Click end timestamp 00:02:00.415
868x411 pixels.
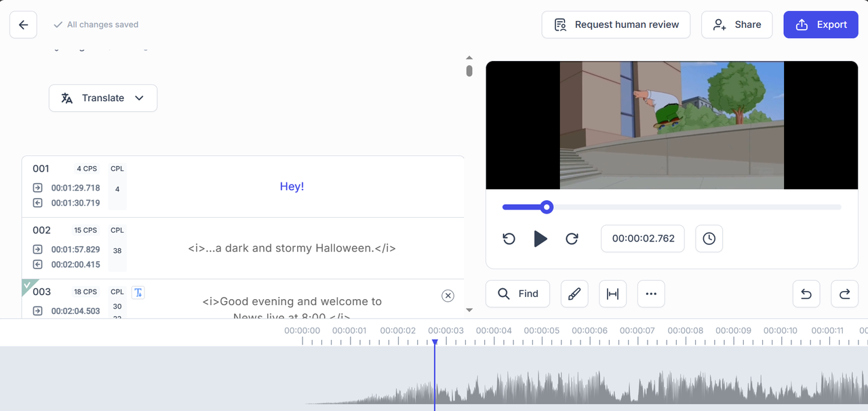pos(75,265)
